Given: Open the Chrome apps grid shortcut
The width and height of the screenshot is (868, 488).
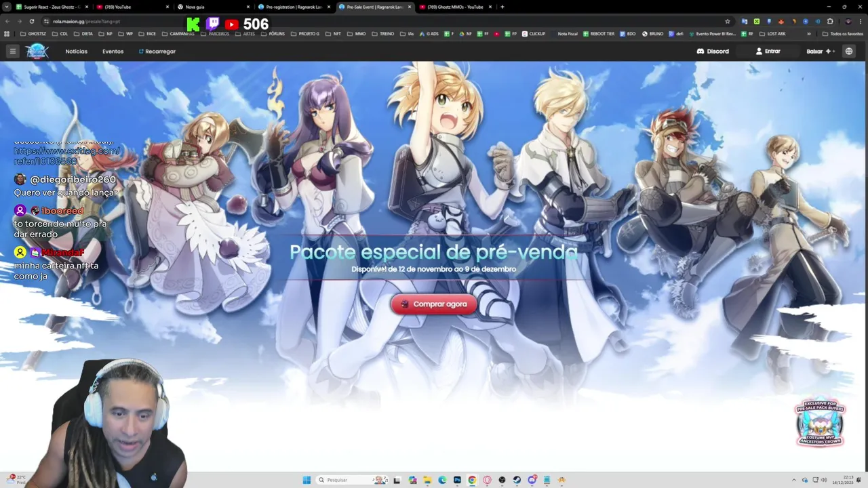Looking at the screenshot, I should coord(7,33).
